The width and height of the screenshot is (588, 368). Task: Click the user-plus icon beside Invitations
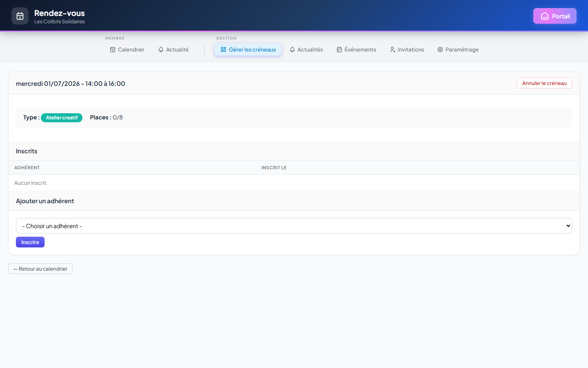pyautogui.click(x=392, y=49)
